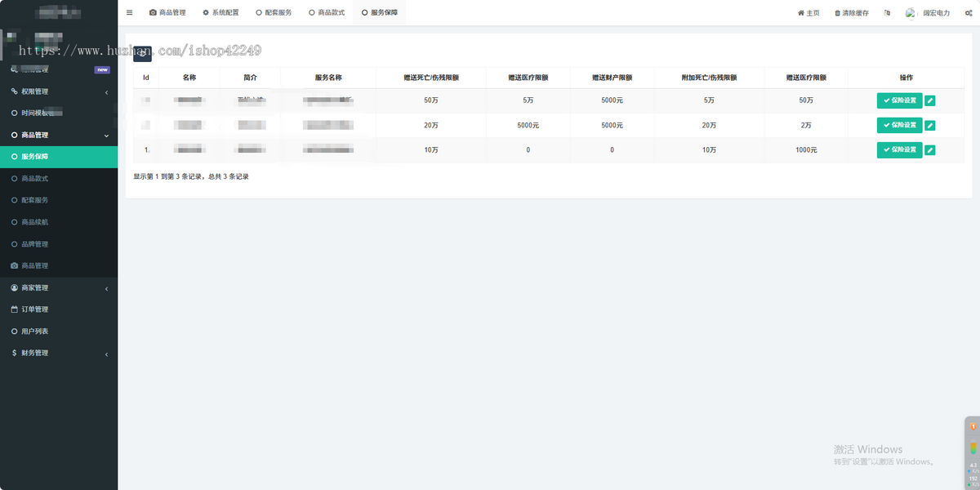Go to 主页 home in the top bar
The height and width of the screenshot is (490, 980).
point(808,13)
